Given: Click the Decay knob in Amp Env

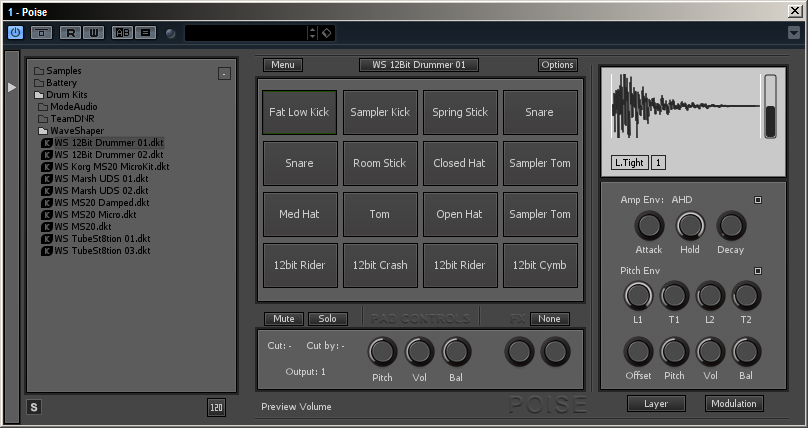Looking at the screenshot, I should click(x=731, y=226).
